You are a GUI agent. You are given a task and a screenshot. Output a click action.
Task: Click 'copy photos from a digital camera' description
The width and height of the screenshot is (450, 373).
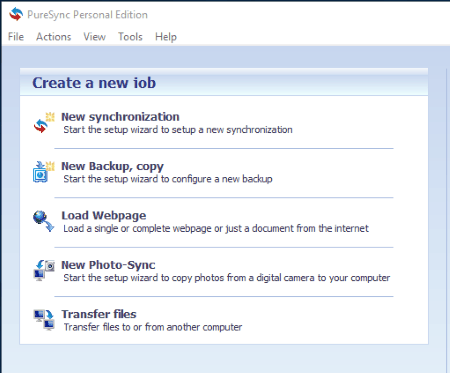click(227, 278)
